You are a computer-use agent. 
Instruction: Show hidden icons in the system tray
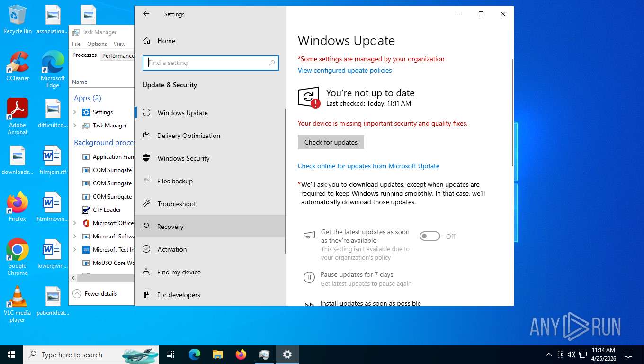coord(548,355)
